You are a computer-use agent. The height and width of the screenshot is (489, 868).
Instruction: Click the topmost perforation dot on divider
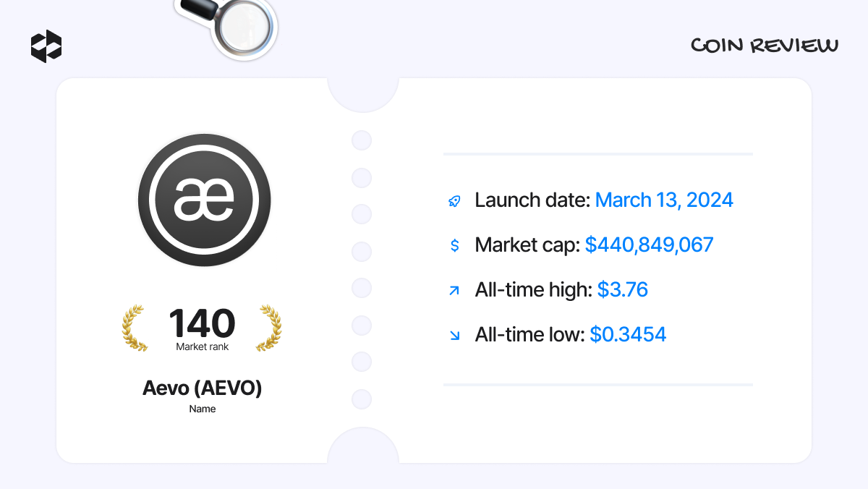pos(362,140)
